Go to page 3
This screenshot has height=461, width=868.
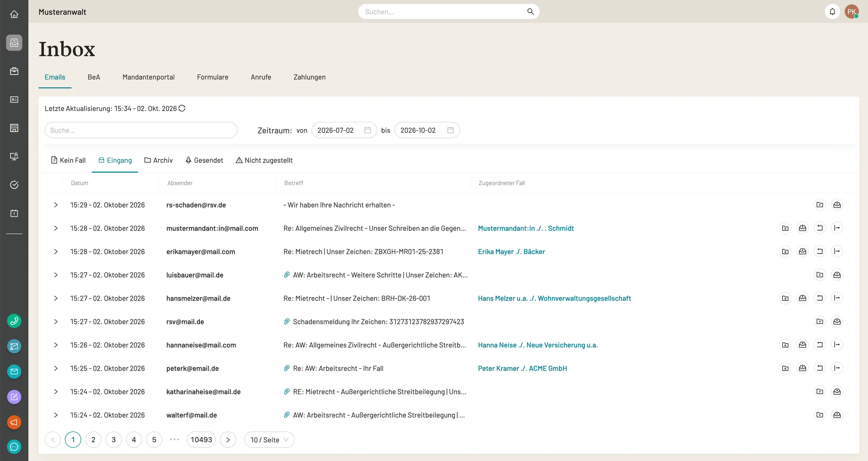point(114,440)
